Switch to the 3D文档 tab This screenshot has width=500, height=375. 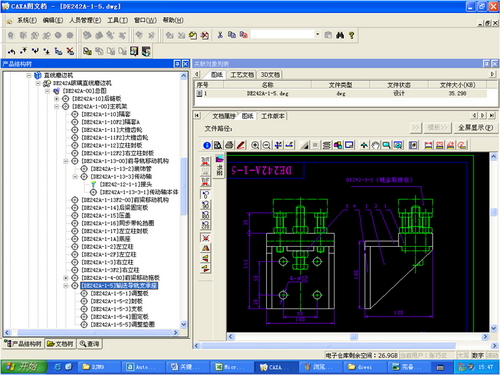tap(270, 75)
